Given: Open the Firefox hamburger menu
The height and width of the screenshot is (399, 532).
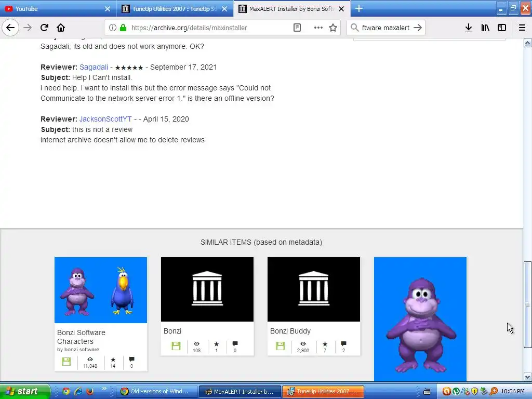Looking at the screenshot, I should (x=522, y=28).
